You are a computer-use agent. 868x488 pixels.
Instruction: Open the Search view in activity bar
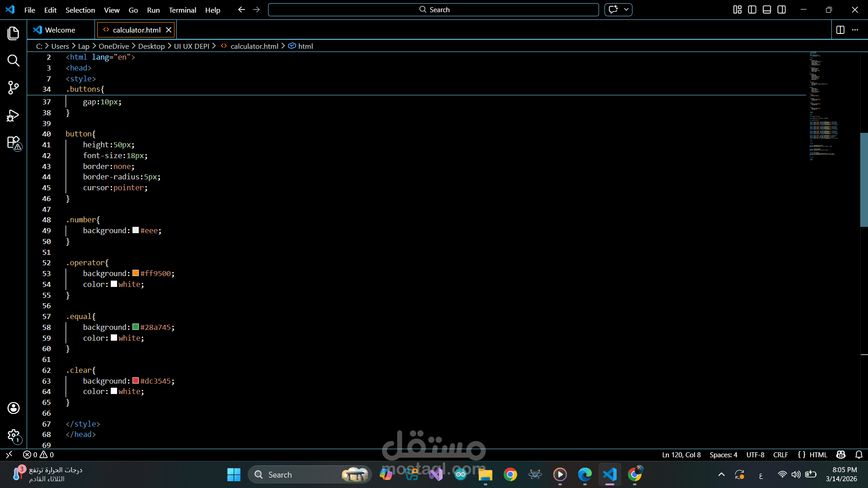point(13,61)
